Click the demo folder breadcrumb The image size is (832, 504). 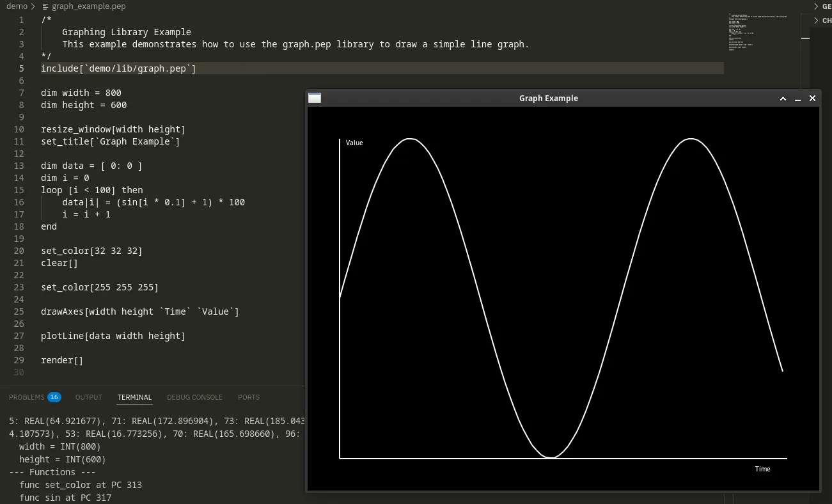coord(17,6)
